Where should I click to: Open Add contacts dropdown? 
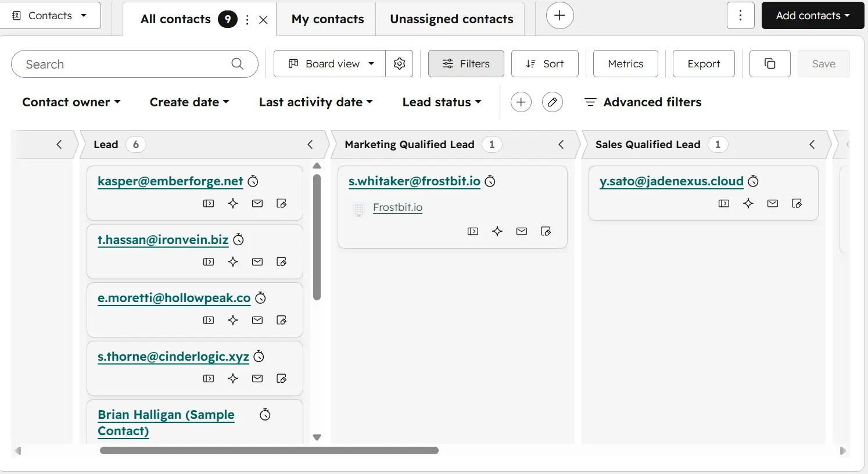pos(813,16)
